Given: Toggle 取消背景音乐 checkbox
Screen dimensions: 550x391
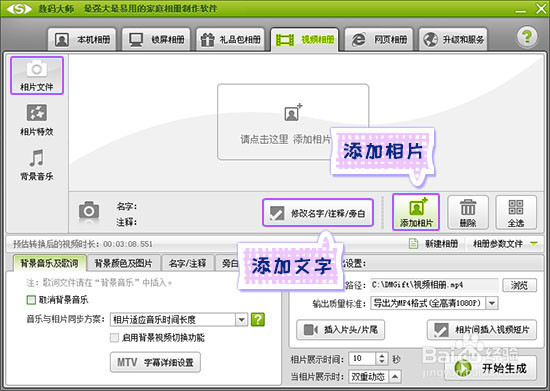Looking at the screenshot, I should (x=31, y=300).
